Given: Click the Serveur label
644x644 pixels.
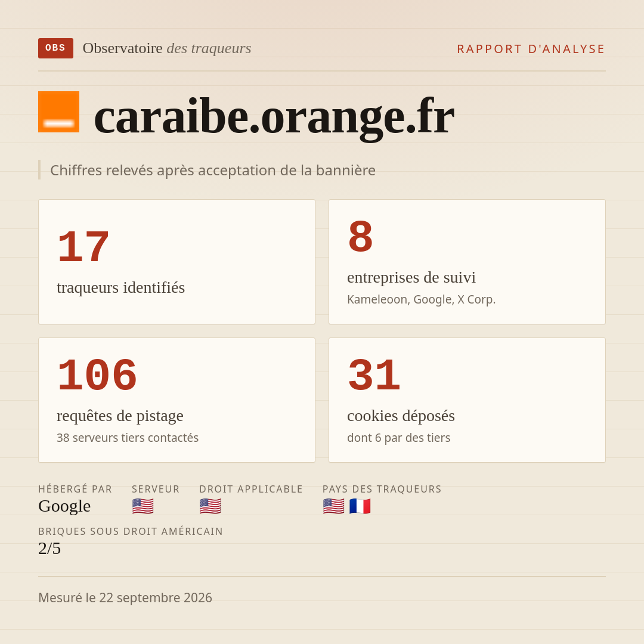Looking at the screenshot, I should [156, 489].
